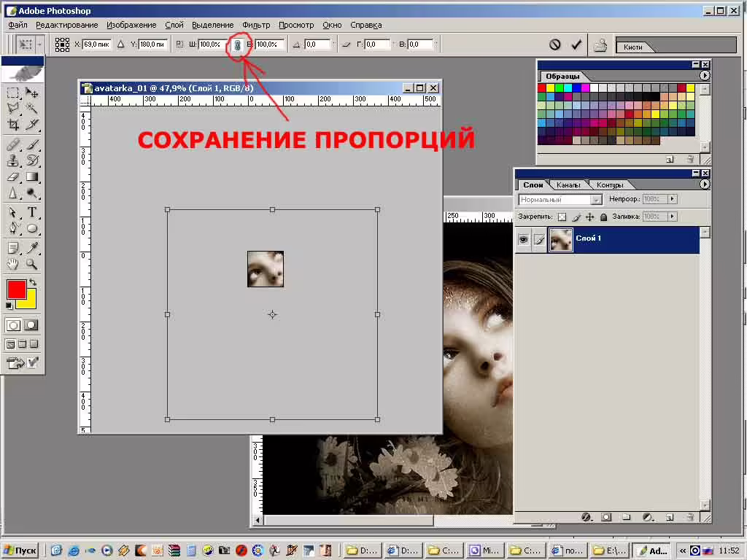
Task: Create new layer set folder icon
Action: [627, 517]
